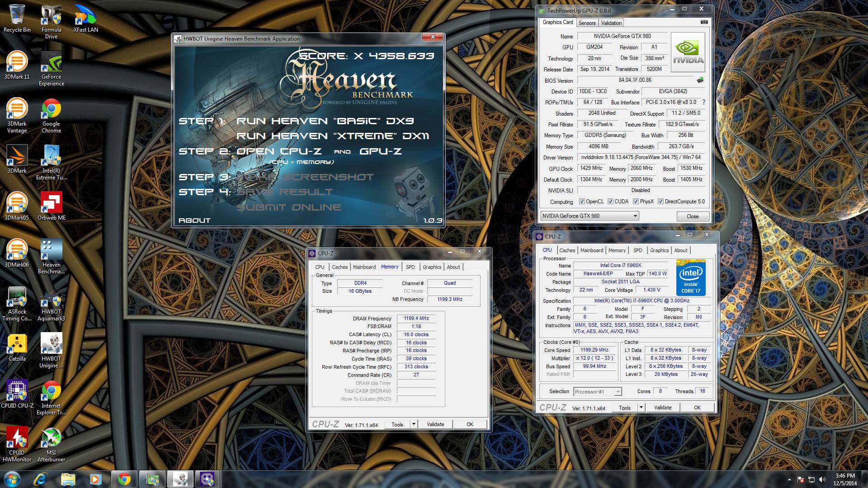Open the Formula Drive desktop shortcut
The image size is (868, 488).
click(51, 22)
